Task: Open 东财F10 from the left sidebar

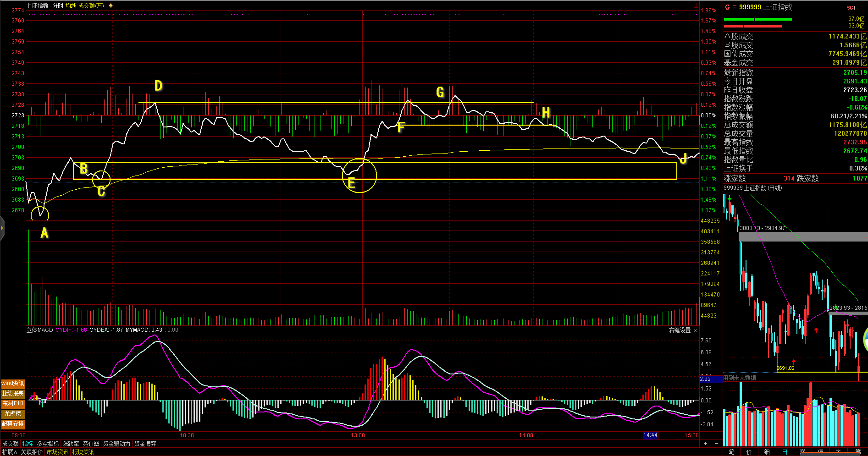Action: (13, 403)
